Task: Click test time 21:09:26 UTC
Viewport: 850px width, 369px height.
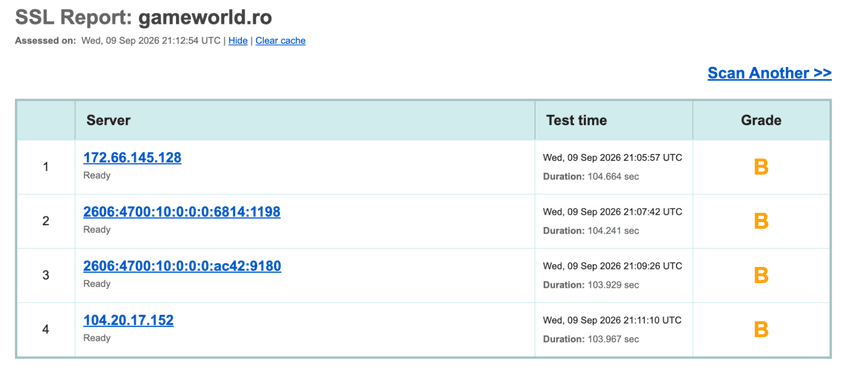Action: coord(613,266)
